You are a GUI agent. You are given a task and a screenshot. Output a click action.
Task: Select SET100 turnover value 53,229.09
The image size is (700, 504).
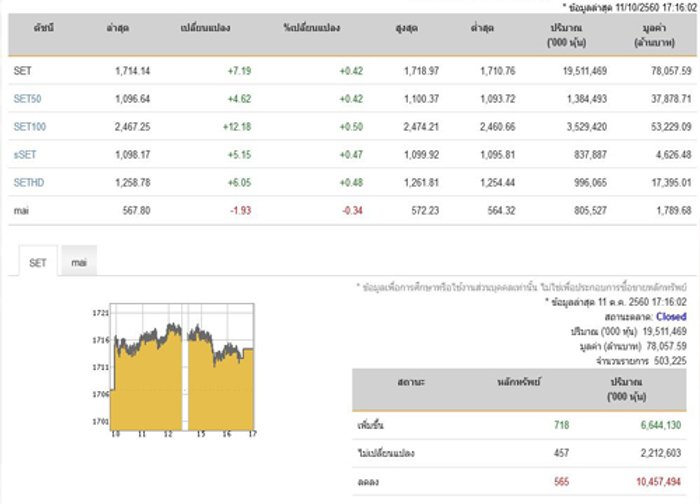(x=671, y=127)
